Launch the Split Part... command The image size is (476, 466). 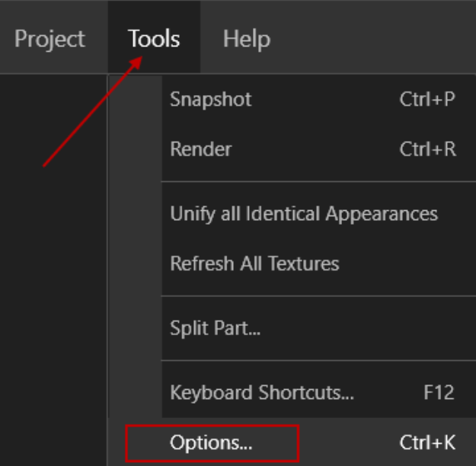(x=216, y=330)
